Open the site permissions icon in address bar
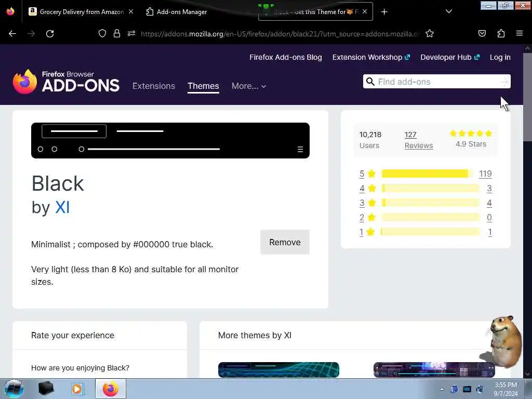 click(x=131, y=33)
